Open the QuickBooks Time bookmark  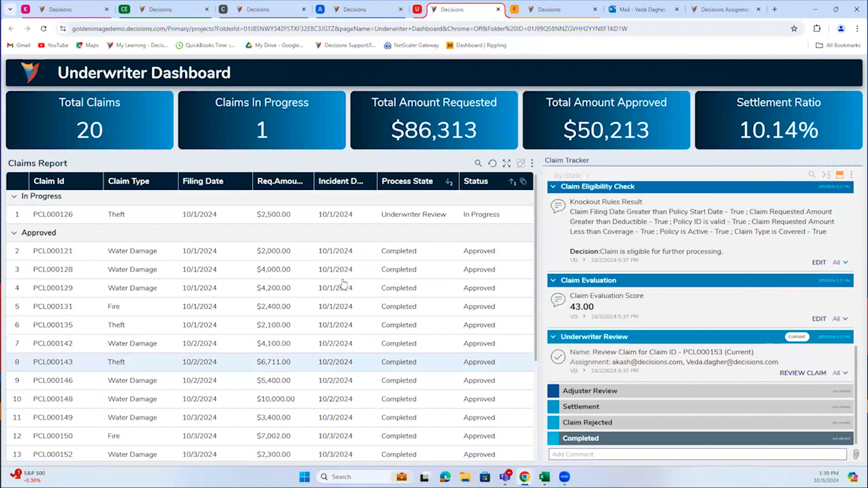click(x=206, y=45)
